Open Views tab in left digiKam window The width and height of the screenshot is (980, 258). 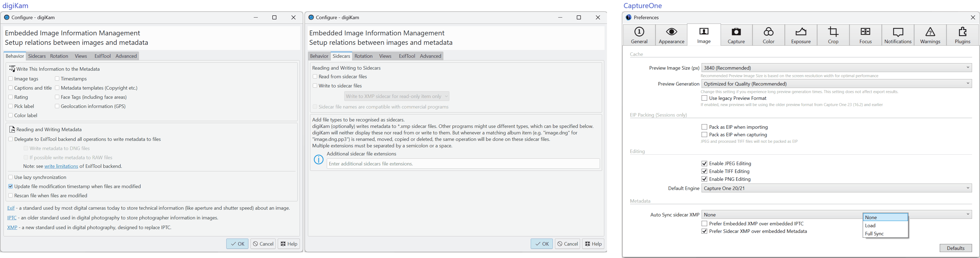[81, 56]
